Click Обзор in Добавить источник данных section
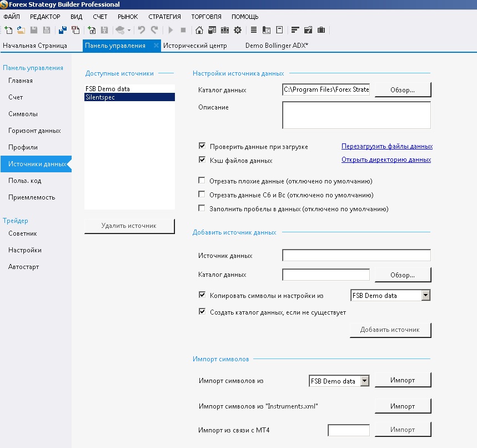The width and height of the screenshot is (477, 448). 403,275
